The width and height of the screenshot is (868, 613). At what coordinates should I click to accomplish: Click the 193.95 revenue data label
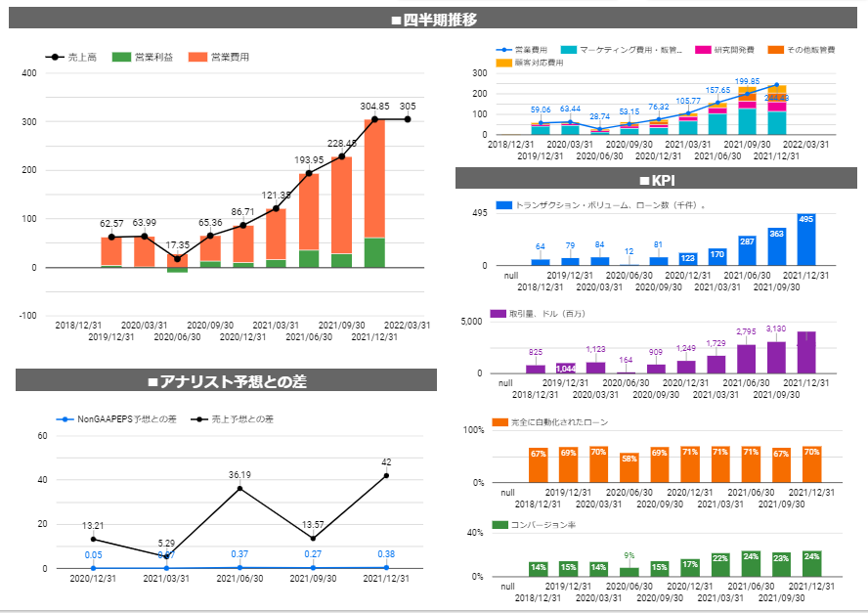pyautogui.click(x=309, y=160)
